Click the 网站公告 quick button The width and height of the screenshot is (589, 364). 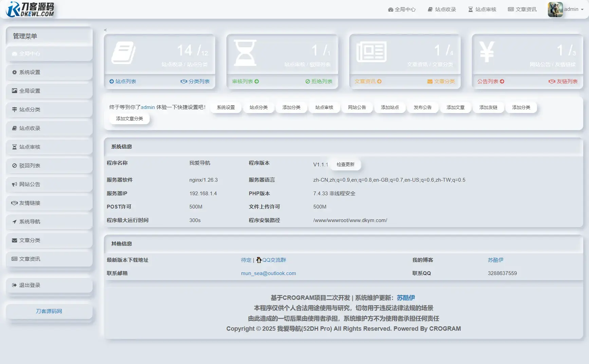point(357,107)
